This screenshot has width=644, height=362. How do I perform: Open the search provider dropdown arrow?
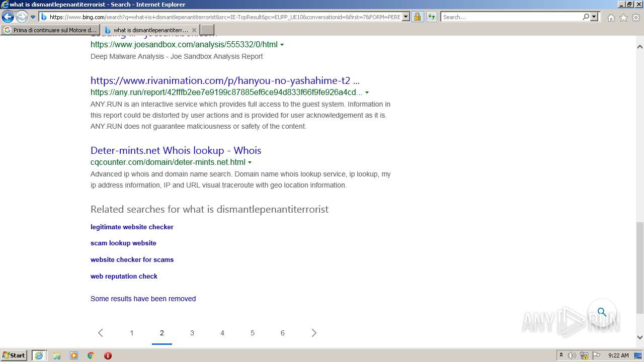click(594, 17)
